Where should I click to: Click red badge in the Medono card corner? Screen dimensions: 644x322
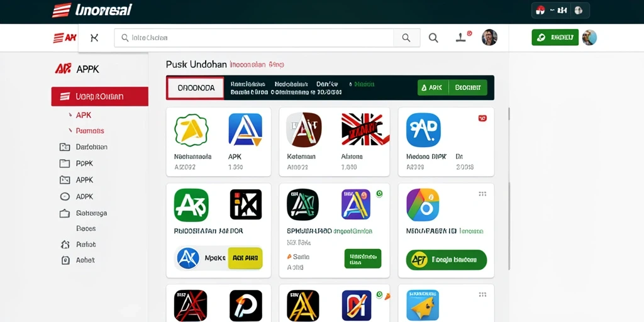pos(482,118)
